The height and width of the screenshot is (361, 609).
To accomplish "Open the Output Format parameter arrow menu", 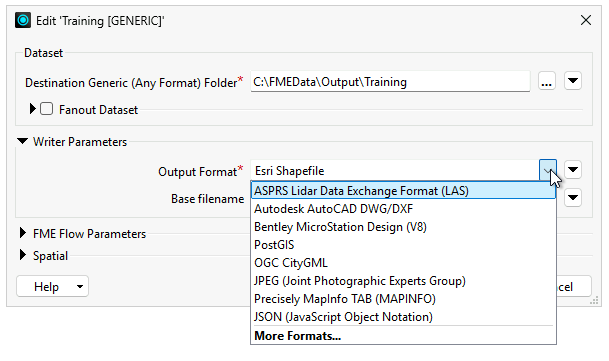I will pyautogui.click(x=573, y=170).
